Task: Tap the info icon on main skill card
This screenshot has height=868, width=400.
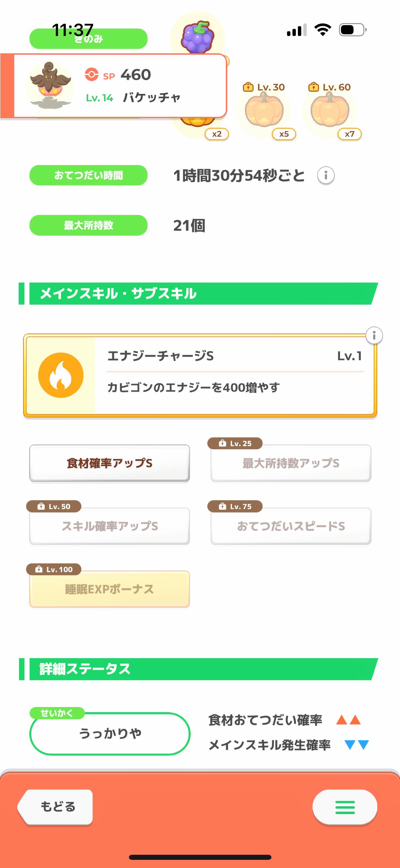Action: coord(374,336)
